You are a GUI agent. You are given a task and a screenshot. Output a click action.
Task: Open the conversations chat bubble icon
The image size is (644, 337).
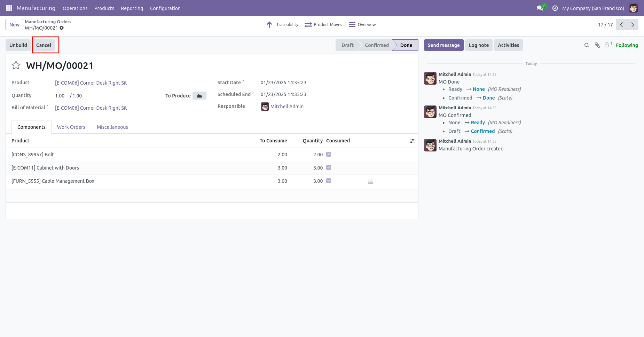tap(540, 8)
